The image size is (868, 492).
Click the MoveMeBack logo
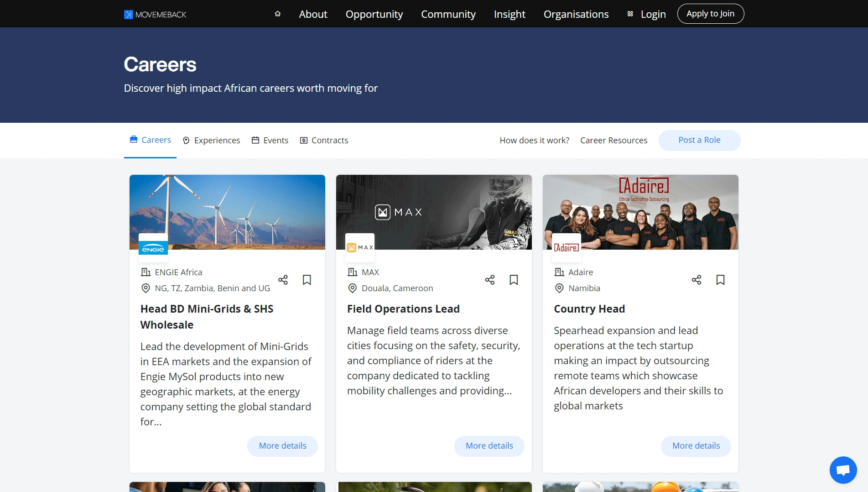[x=155, y=14]
